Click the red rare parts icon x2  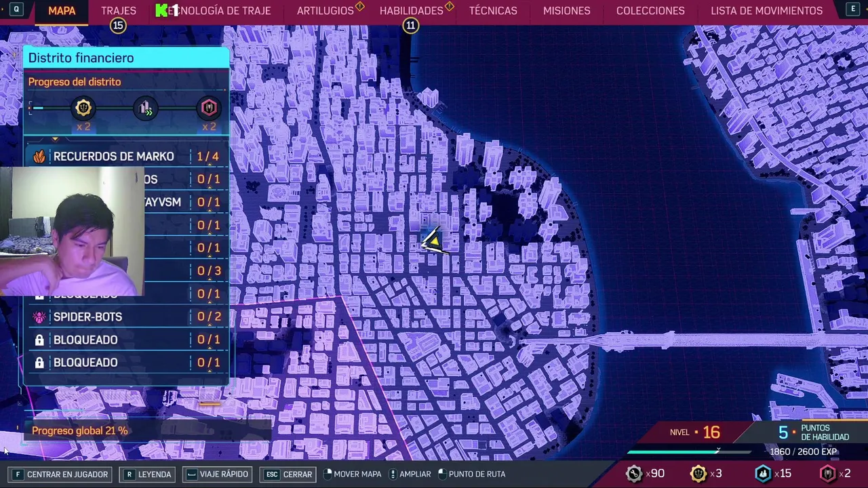[x=827, y=474]
